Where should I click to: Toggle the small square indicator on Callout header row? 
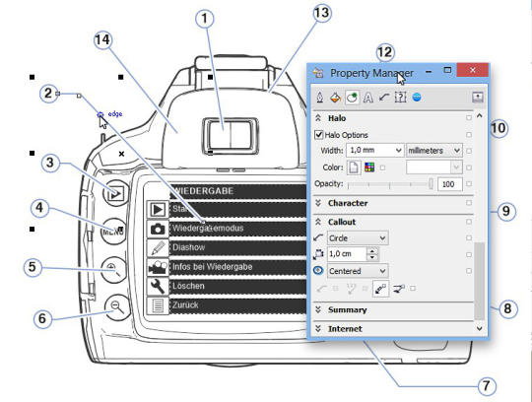(469, 222)
